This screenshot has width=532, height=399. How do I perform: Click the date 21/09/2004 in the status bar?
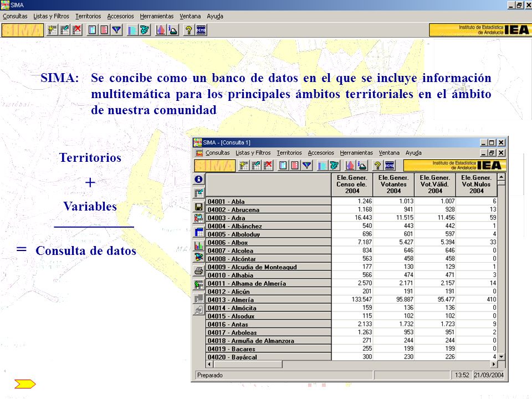coord(489,375)
